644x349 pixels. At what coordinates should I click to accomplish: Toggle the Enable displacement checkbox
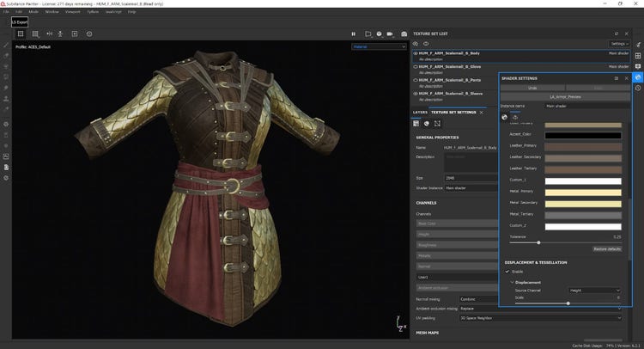(x=506, y=272)
